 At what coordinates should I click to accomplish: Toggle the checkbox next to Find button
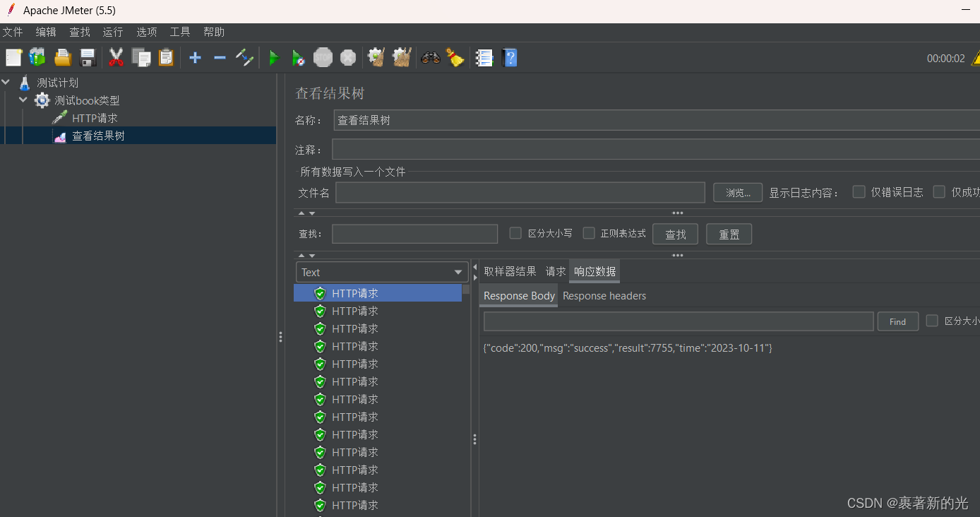tap(932, 321)
